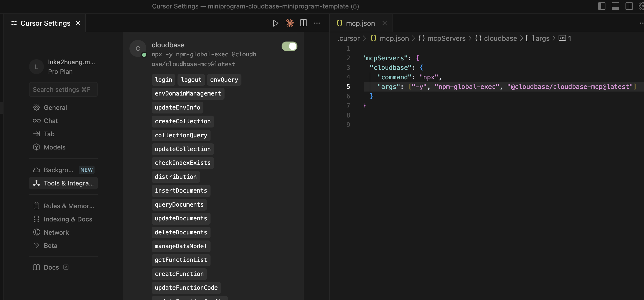Click the mcp.json braces file icon in tab
This screenshot has height=300, width=644.
[x=339, y=23]
